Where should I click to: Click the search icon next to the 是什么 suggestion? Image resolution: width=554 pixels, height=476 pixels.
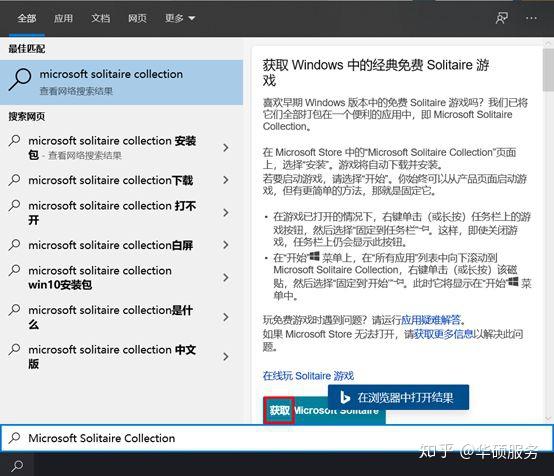point(14,310)
